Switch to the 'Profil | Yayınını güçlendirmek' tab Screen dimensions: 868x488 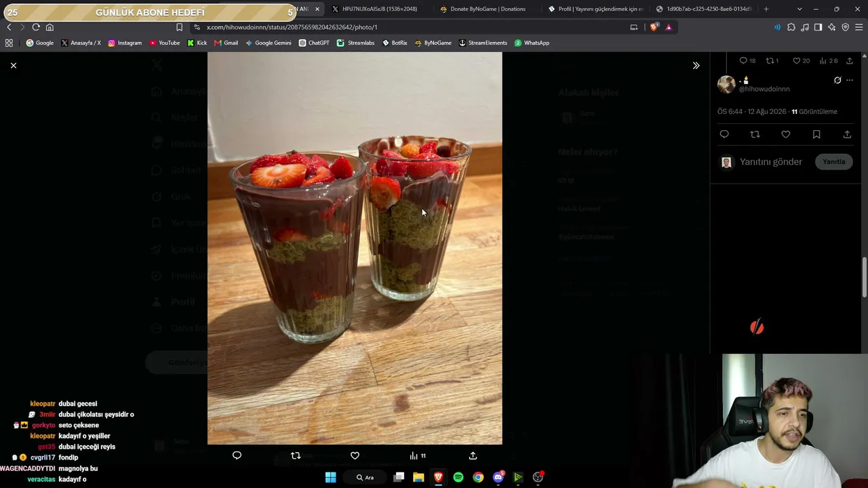596,9
